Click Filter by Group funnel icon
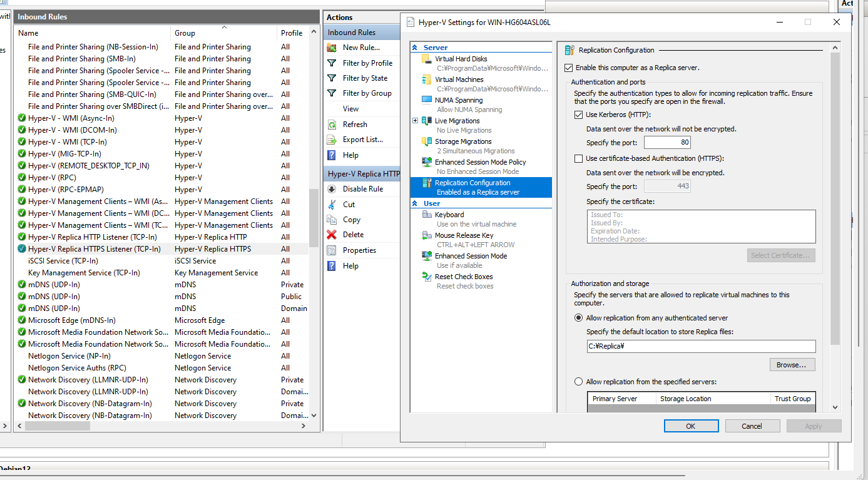The width and height of the screenshot is (868, 480). click(x=332, y=93)
